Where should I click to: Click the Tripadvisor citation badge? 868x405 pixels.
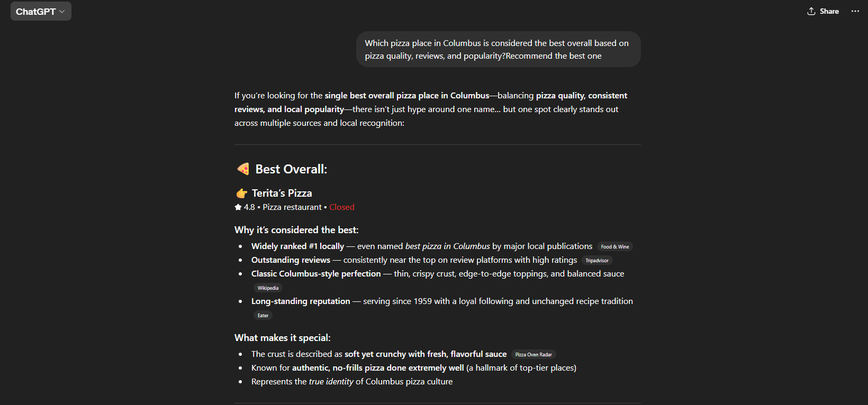[597, 260]
